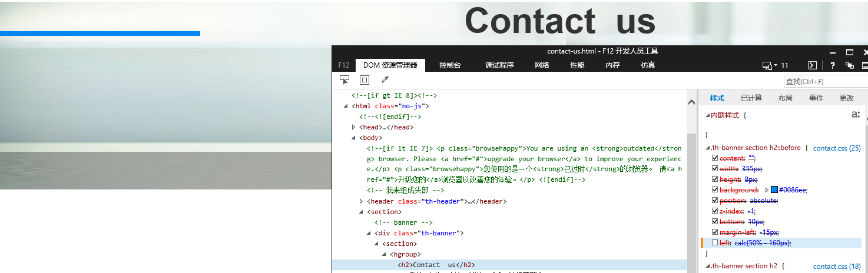
Task: Open the console pane toggle icon
Action: click(811, 65)
